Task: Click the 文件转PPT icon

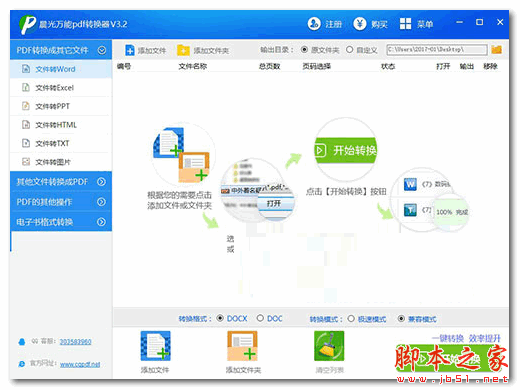Action: click(26, 106)
